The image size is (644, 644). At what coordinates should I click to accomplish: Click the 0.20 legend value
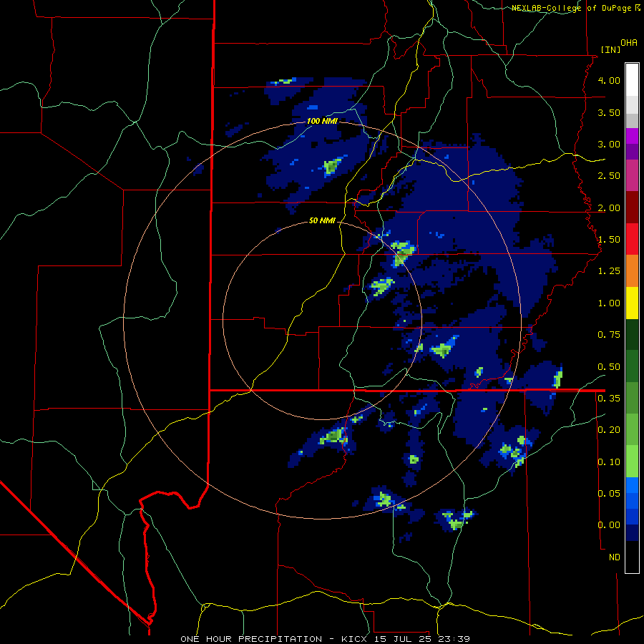(x=609, y=430)
